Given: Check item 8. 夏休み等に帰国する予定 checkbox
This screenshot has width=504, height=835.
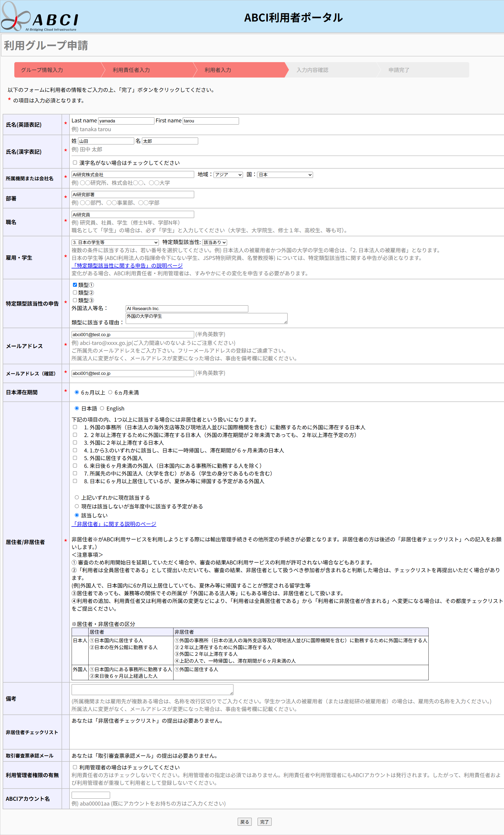Looking at the screenshot, I should (x=75, y=481).
